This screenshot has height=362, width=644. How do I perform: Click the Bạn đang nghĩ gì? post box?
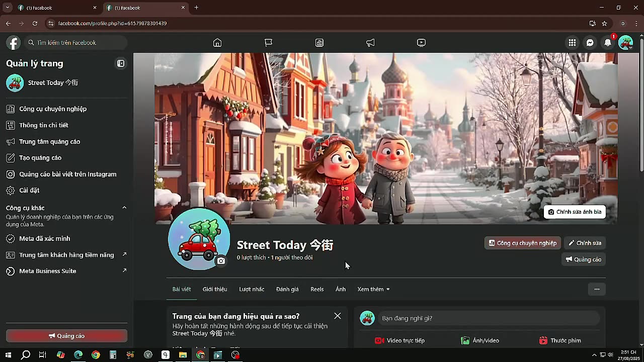pos(489,318)
